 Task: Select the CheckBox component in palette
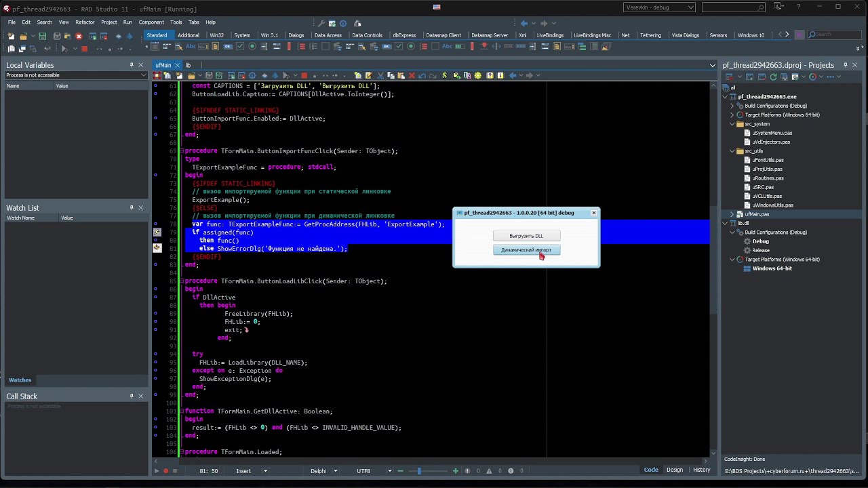(x=240, y=46)
